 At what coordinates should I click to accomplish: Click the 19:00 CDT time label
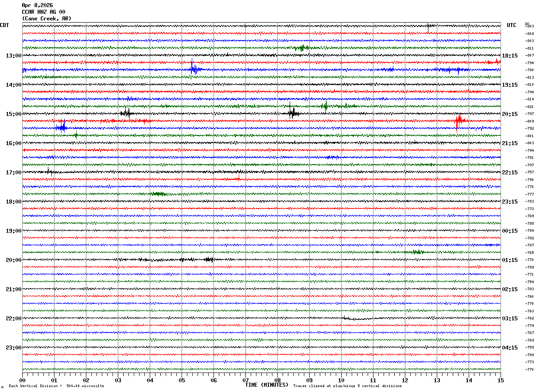[13, 231]
